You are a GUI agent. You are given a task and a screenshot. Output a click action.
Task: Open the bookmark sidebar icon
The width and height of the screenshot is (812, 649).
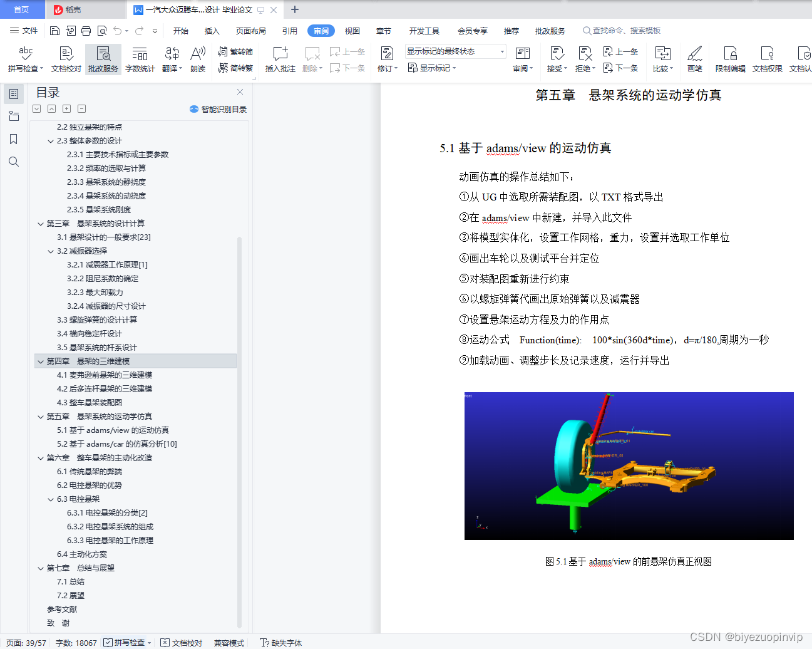[x=13, y=139]
